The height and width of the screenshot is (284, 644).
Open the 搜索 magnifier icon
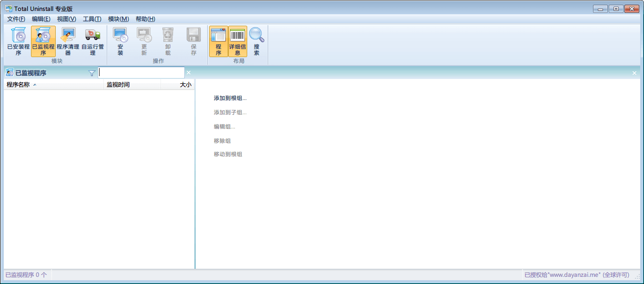pyautogui.click(x=256, y=42)
